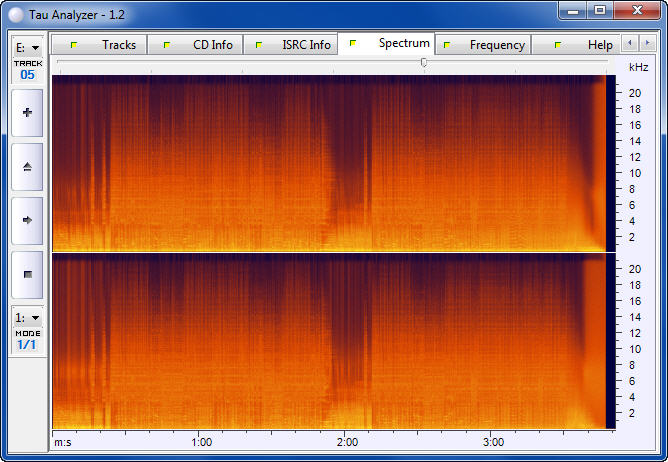Select the Spectrum tab

coord(392,44)
